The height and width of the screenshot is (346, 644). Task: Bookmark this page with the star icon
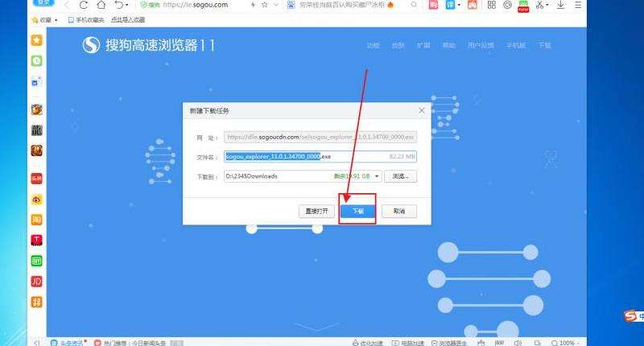click(265, 5)
